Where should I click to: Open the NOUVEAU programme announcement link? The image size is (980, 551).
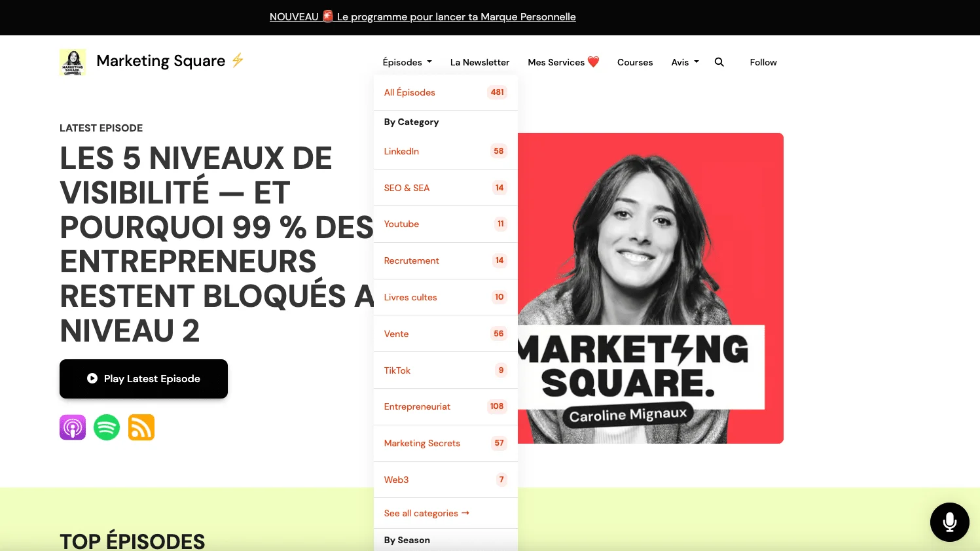click(x=423, y=17)
